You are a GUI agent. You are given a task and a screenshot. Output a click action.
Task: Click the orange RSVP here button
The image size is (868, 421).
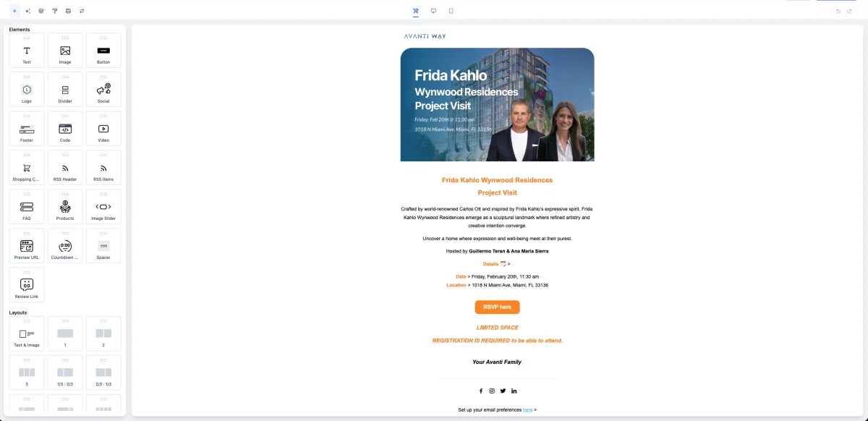coord(497,307)
